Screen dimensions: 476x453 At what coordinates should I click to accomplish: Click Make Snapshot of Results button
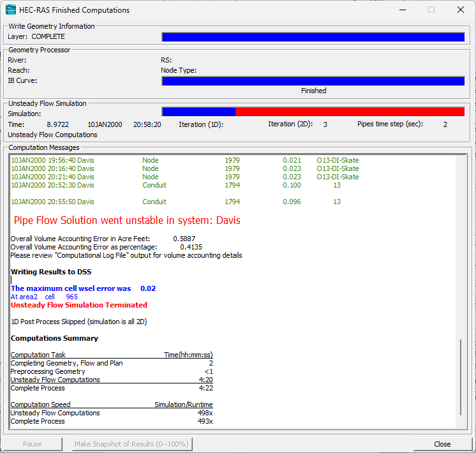click(131, 444)
